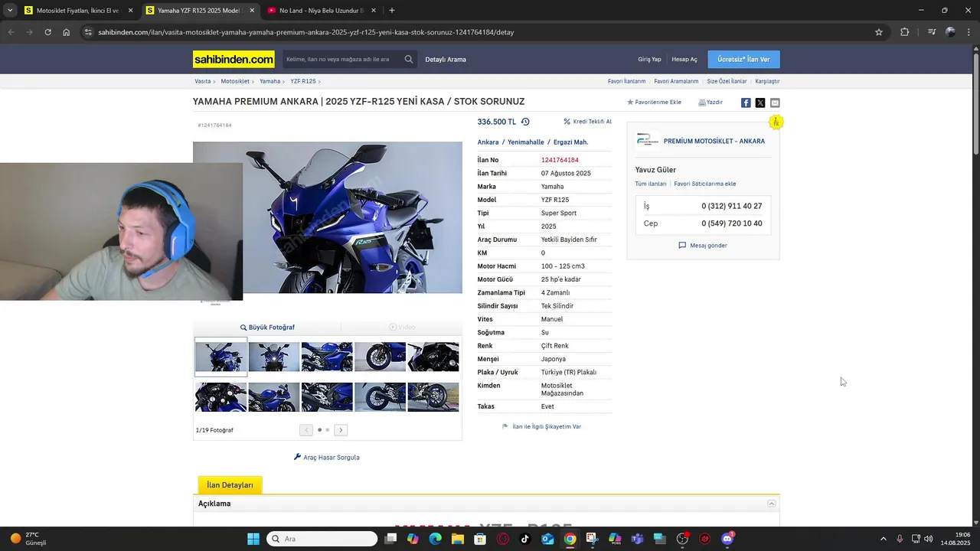This screenshot has height=551, width=980.
Task: Open Favori Aramalarım menu item
Action: pyautogui.click(x=676, y=81)
